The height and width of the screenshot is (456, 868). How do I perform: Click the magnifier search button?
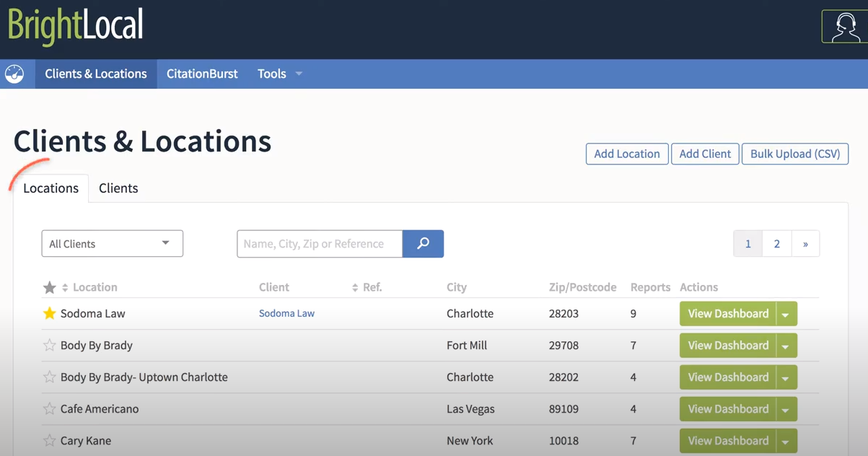tap(423, 244)
